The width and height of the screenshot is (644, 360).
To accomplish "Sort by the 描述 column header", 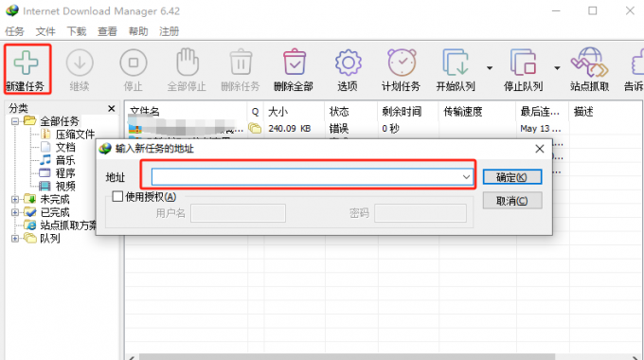I will coord(605,112).
